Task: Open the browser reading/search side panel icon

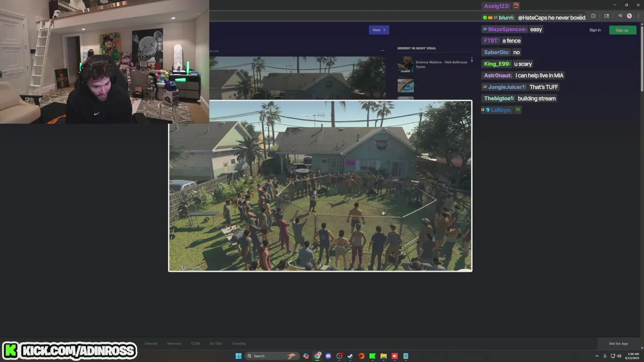Action: click(607, 16)
